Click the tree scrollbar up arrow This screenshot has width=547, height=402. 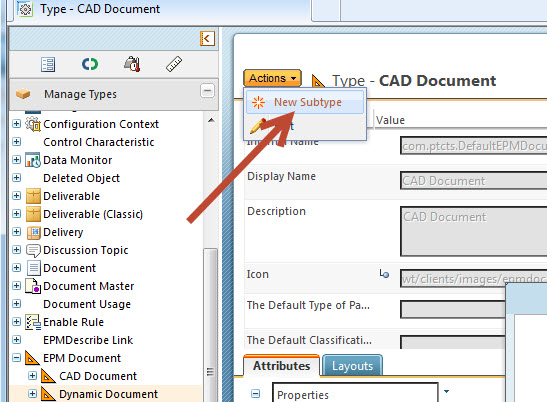[211, 120]
